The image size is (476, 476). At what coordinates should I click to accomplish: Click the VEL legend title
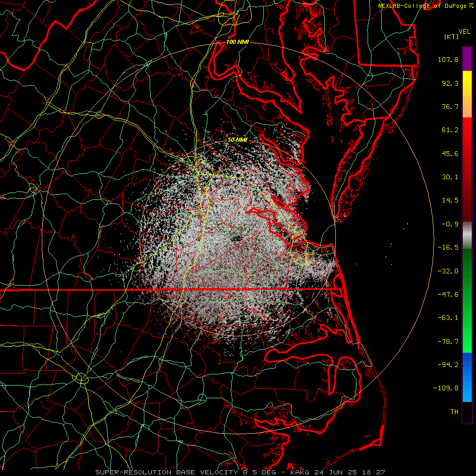pos(464,32)
